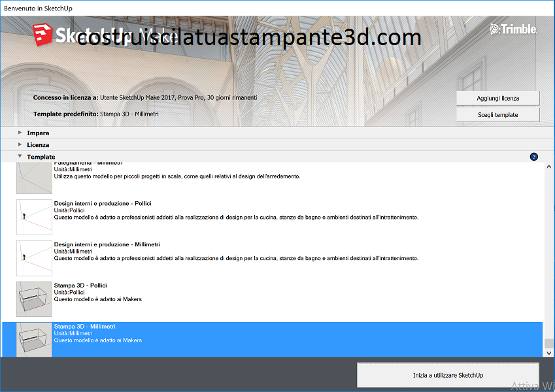Viewport: 555px width, 392px height.
Task: Click the template list scrollbar thumb
Action: pos(548,344)
